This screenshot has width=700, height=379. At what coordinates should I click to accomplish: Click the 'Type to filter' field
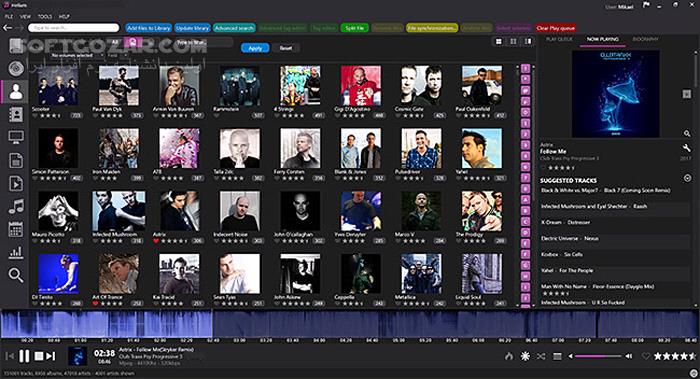(203, 42)
